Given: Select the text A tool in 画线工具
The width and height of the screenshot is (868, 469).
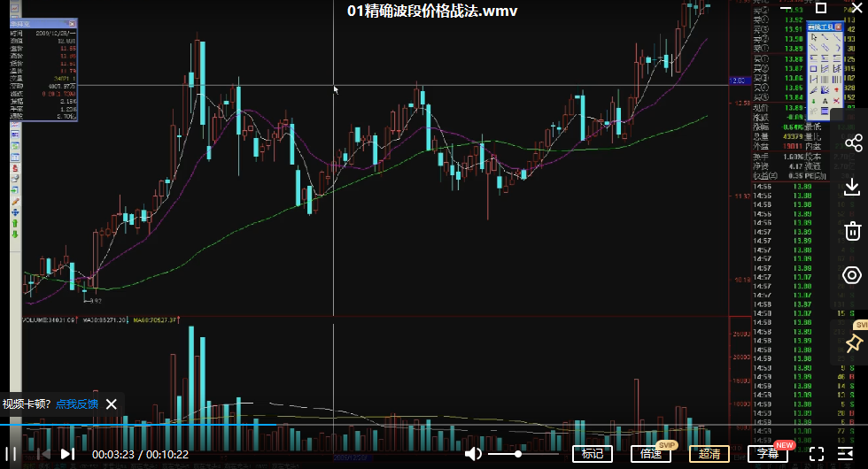Looking at the screenshot, I should click(825, 101).
